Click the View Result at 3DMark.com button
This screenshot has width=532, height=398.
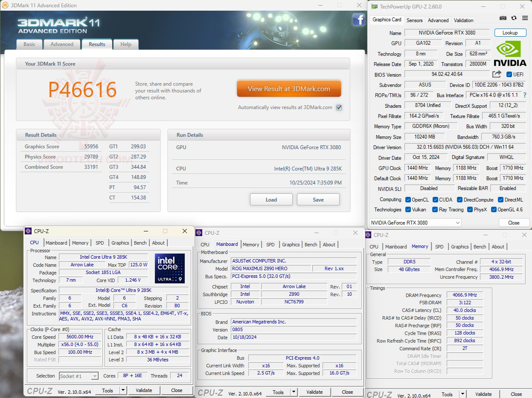(x=289, y=88)
